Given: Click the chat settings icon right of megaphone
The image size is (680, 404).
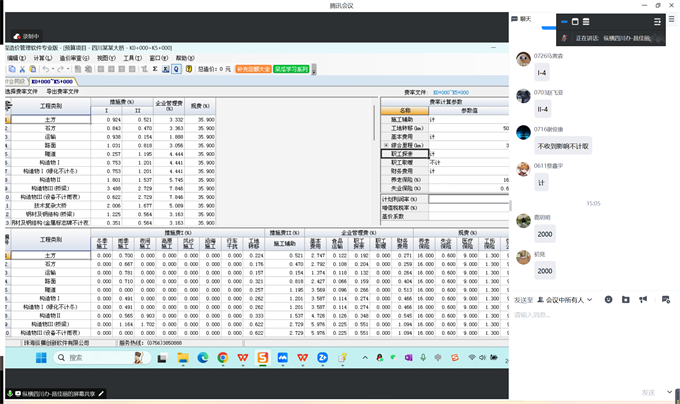Looking at the screenshot, I should tap(666, 300).
